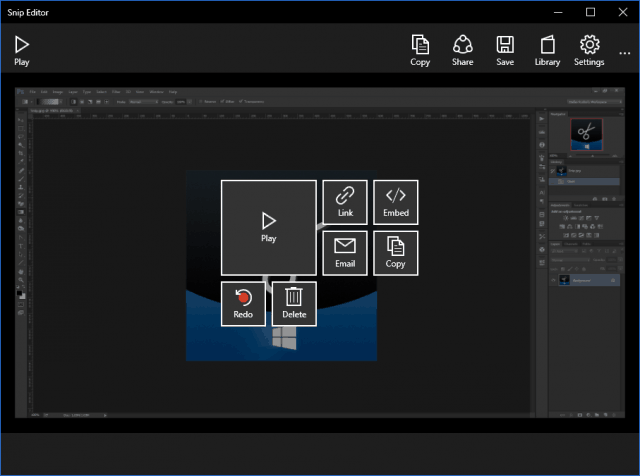Open the workspace switcher dropdown in Photoshop
The width and height of the screenshot is (640, 476).
coord(595,102)
